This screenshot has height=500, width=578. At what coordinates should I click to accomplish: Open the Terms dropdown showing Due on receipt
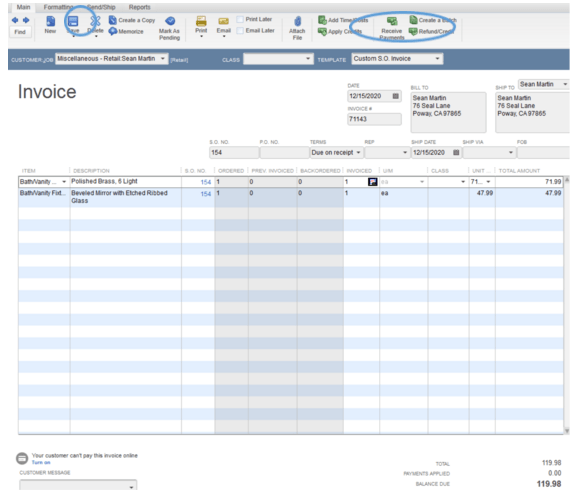pos(358,152)
